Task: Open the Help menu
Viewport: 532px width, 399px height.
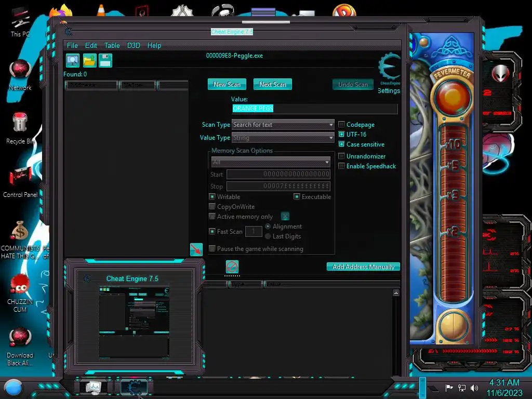Action: click(x=154, y=46)
